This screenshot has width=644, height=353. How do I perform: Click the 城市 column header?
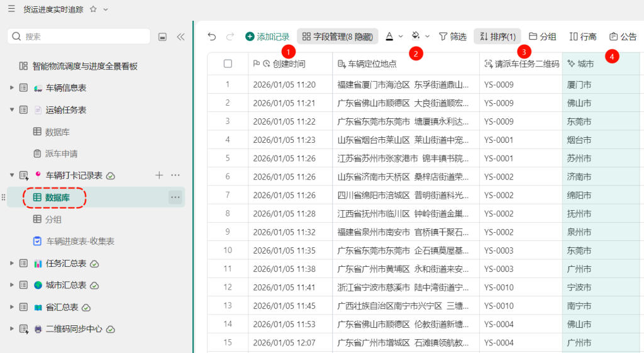click(x=601, y=64)
